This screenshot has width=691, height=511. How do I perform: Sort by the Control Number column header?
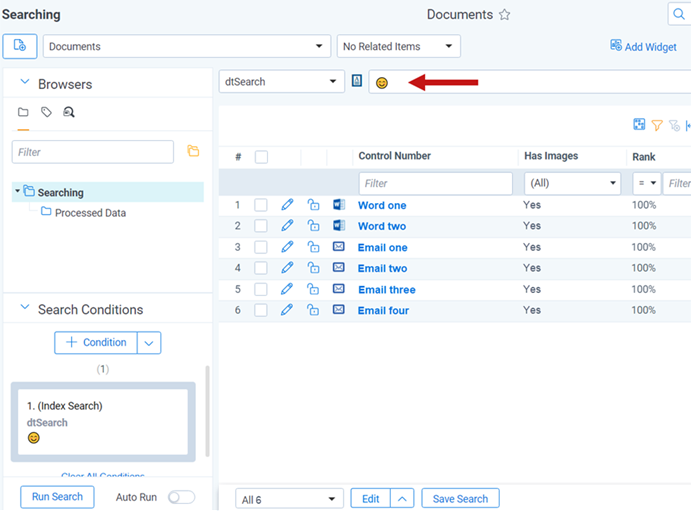(x=394, y=156)
